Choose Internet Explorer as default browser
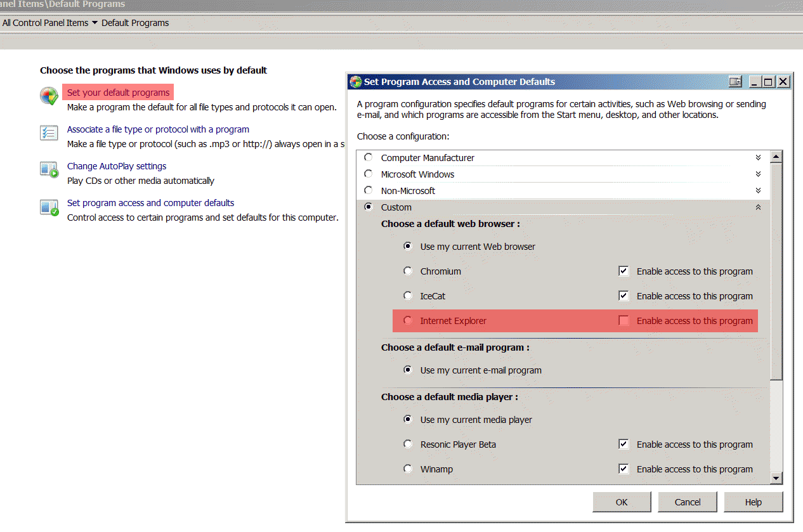 [x=408, y=320]
